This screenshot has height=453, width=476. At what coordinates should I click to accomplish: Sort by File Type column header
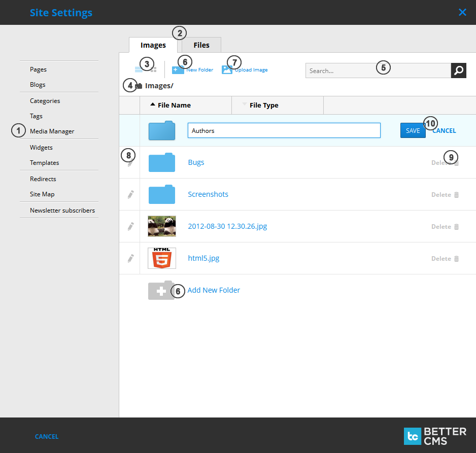tap(264, 106)
